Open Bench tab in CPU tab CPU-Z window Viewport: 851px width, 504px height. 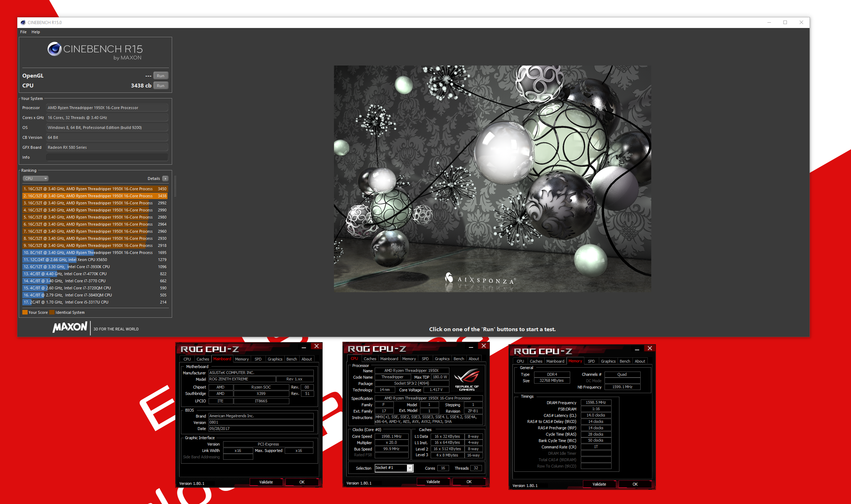click(x=459, y=359)
